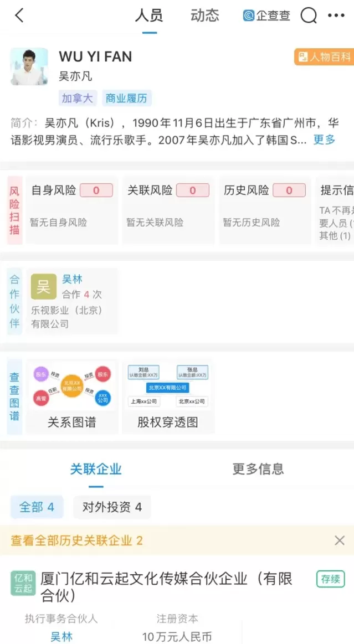This screenshot has width=354, height=644.
Task: Open the 股权穿透图 diagram
Action: pyautogui.click(x=168, y=396)
